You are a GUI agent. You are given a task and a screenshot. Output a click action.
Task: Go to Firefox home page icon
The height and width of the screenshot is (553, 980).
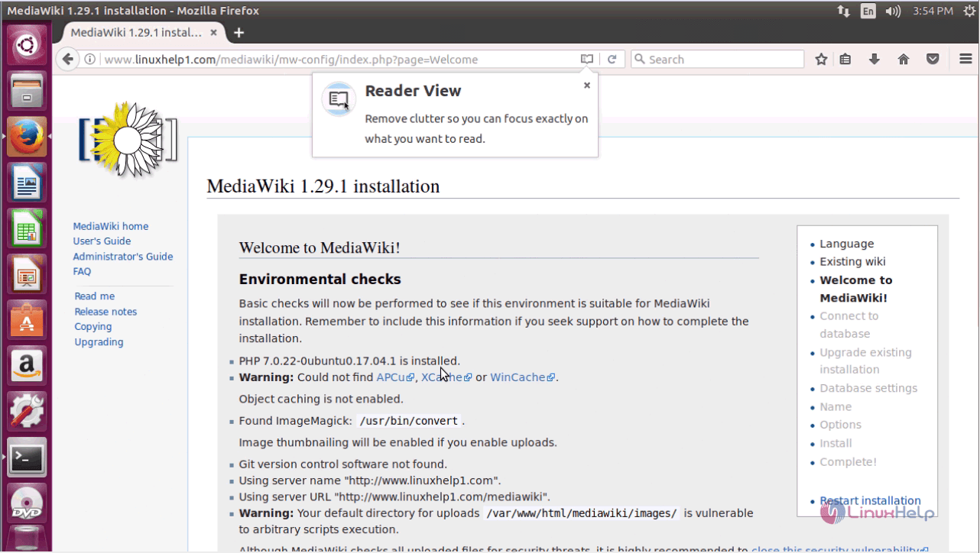(x=904, y=59)
